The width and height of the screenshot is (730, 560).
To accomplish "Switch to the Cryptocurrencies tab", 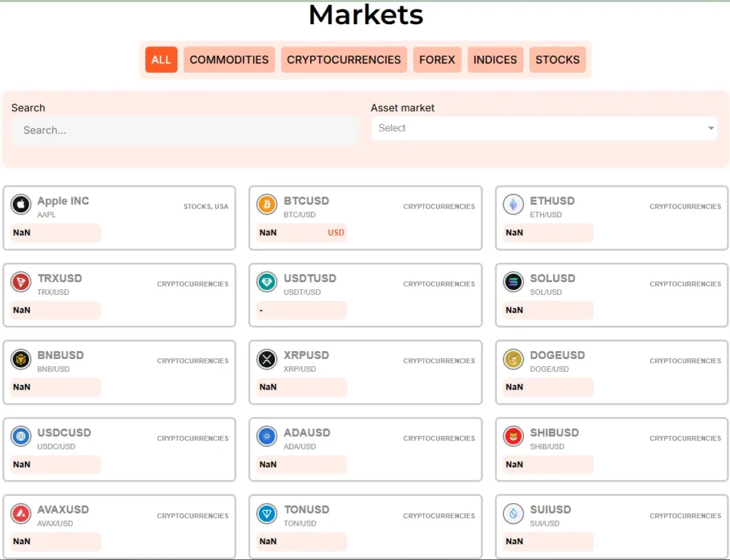I will (x=344, y=60).
